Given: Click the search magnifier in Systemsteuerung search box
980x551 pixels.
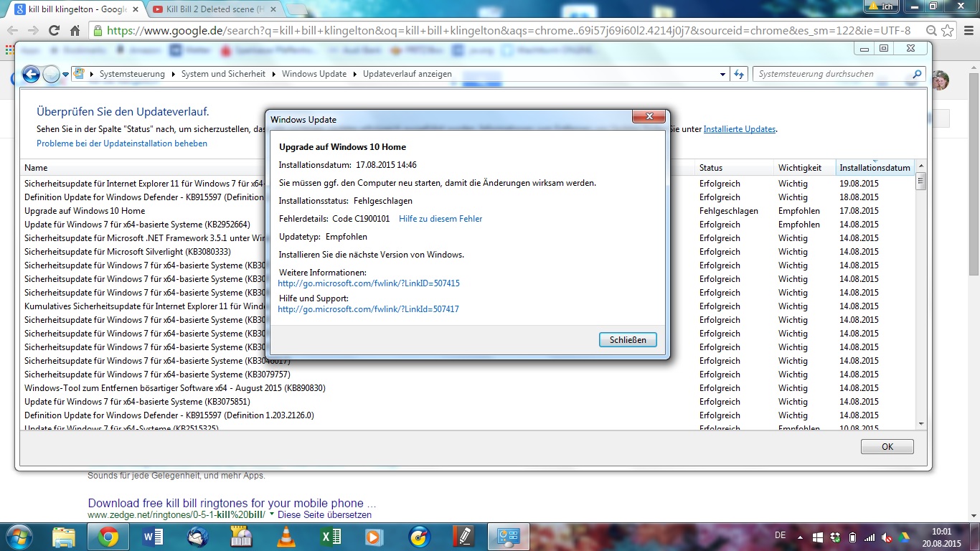Looking at the screenshot, I should tap(917, 74).
